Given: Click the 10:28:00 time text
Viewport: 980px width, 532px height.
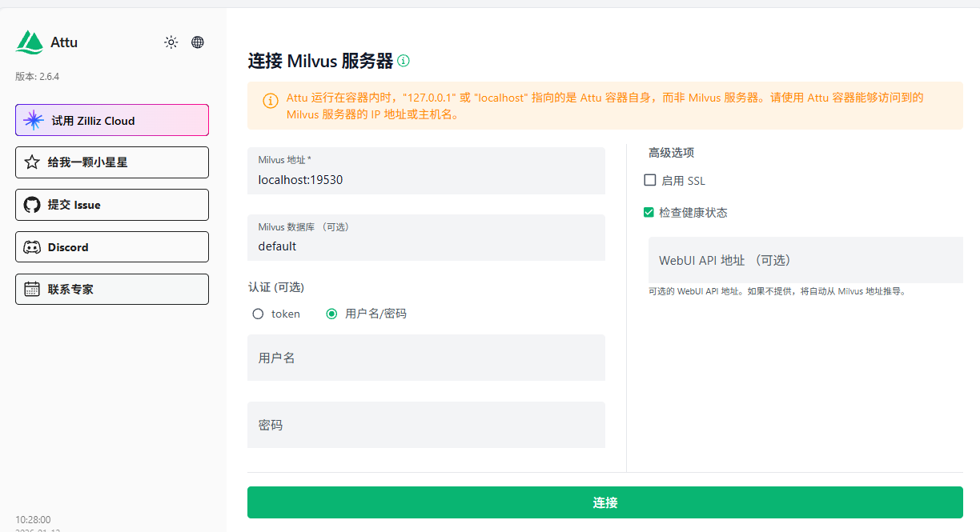Looking at the screenshot, I should click(33, 520).
